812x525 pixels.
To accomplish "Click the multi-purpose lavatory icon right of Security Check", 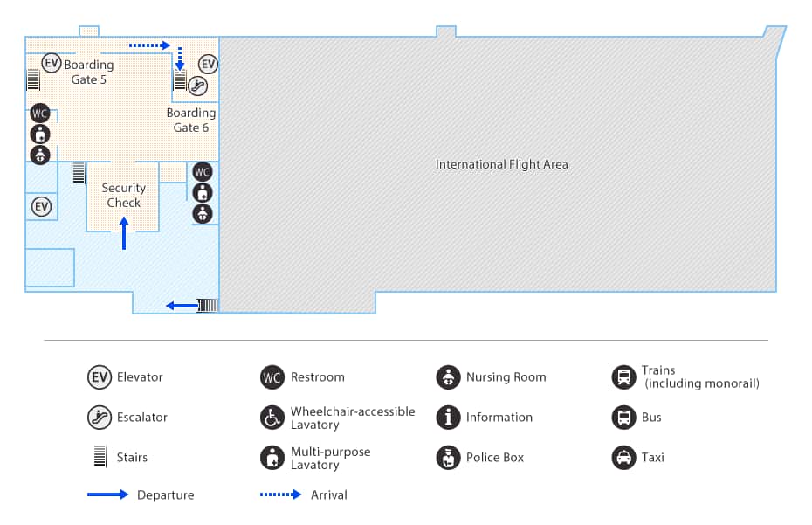I will pyautogui.click(x=203, y=193).
